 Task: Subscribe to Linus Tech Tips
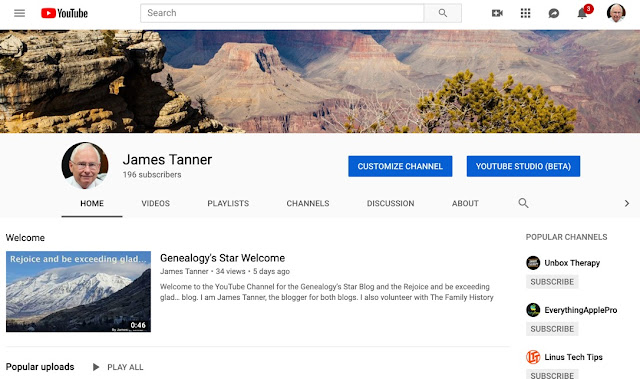click(552, 375)
